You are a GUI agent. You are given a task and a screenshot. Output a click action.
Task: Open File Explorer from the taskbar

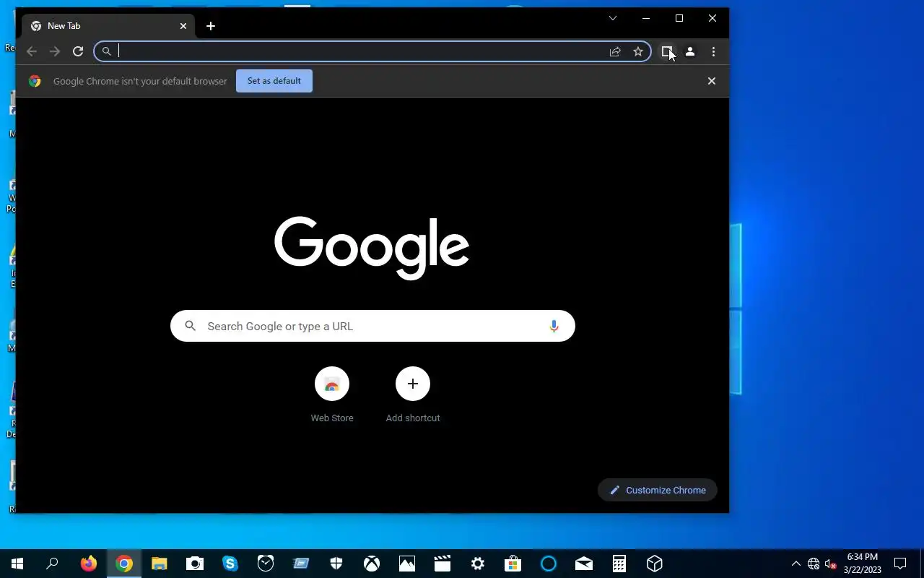click(160, 564)
